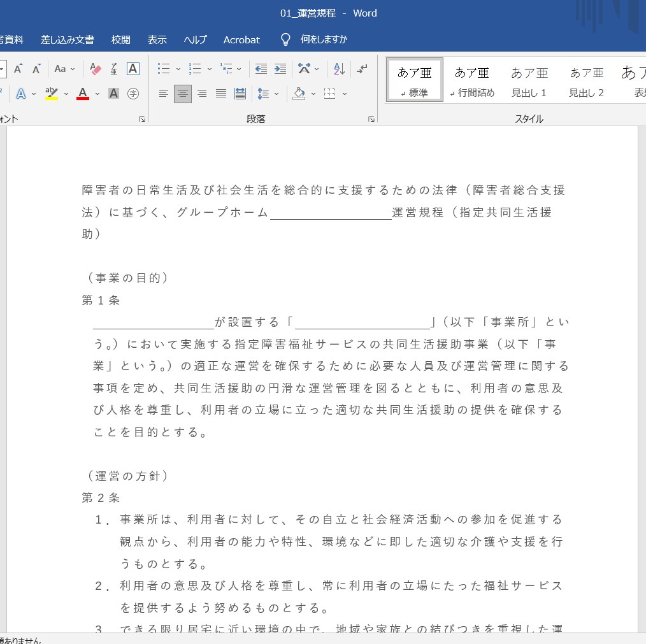The width and height of the screenshot is (646, 644).
Task: Decrease the paragraph indent
Action: coord(261,68)
